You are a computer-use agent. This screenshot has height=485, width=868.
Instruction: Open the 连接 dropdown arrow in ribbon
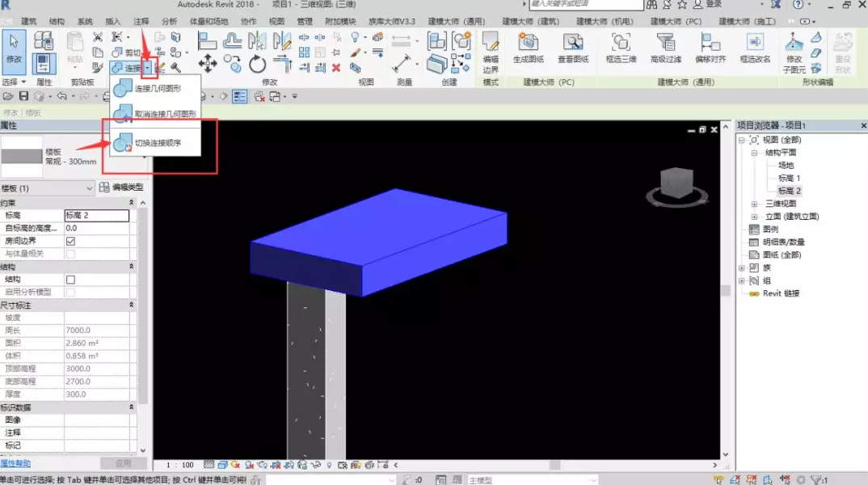(147, 68)
